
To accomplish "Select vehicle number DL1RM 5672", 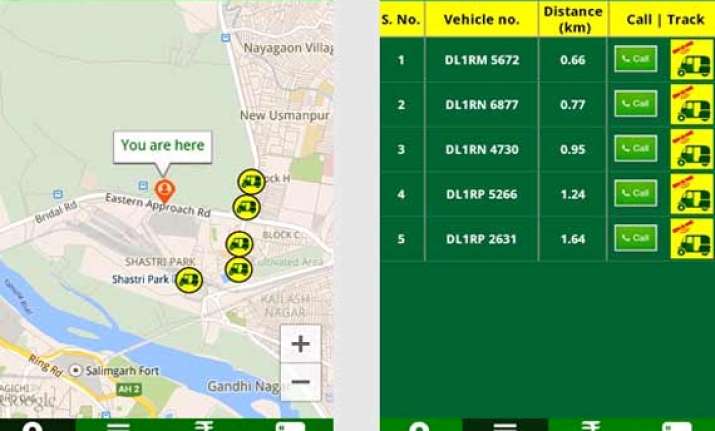I will [x=482, y=60].
